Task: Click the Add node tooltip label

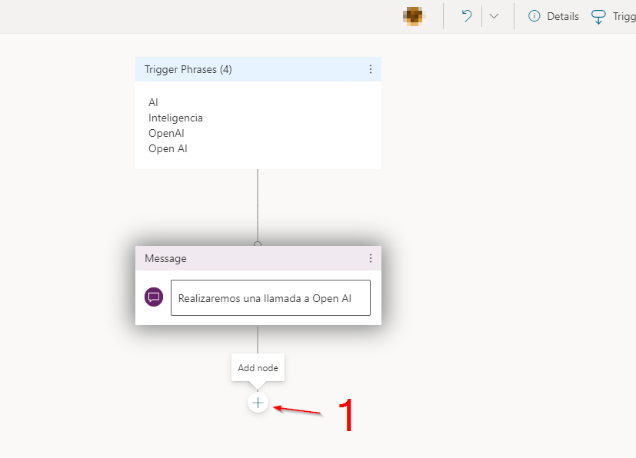Action: [258, 368]
